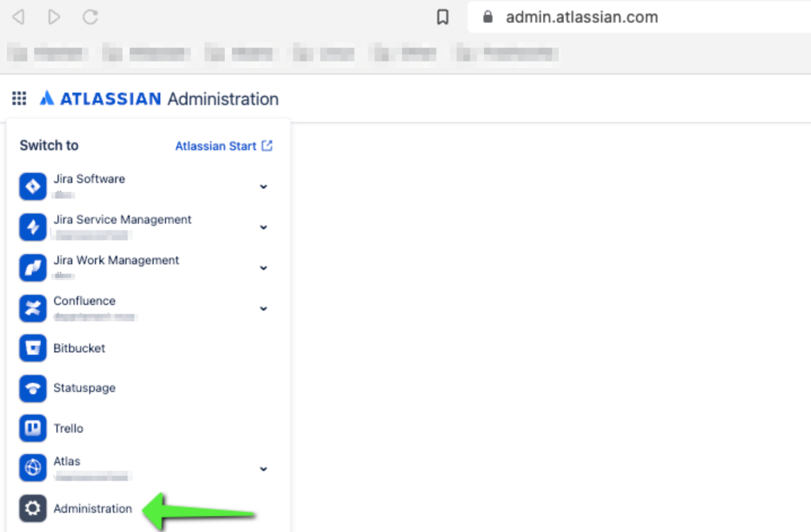Screen dimensions: 811x532
Task: Click the admin.atlassian.com address bar
Action: [x=582, y=17]
